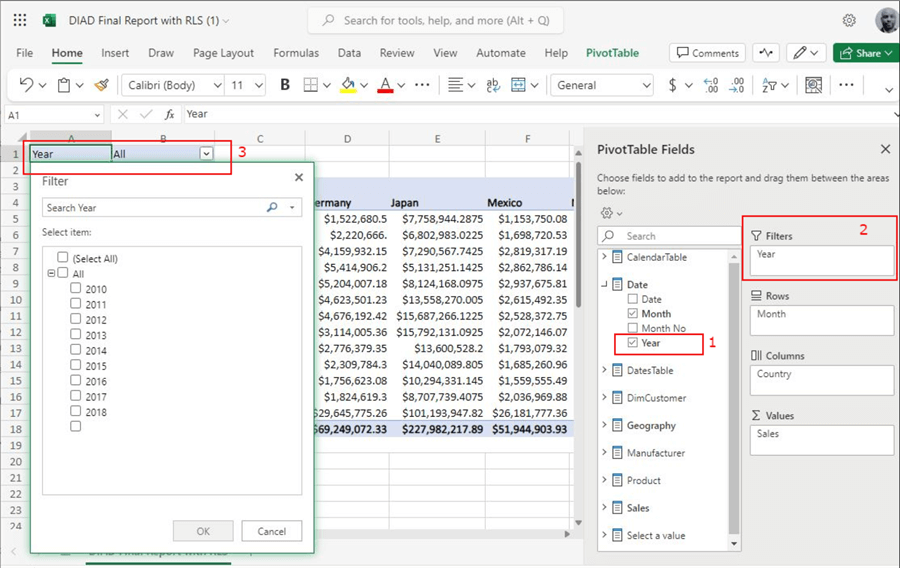Enable the Month No field
Image resolution: width=900 pixels, height=568 pixels.
pyautogui.click(x=632, y=328)
